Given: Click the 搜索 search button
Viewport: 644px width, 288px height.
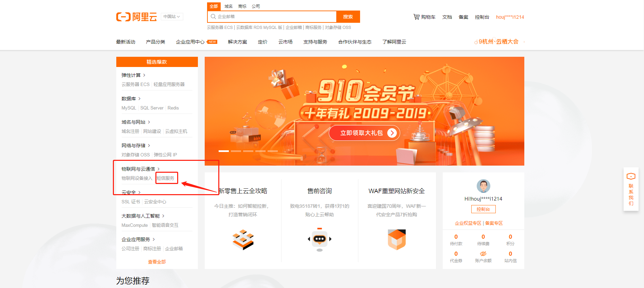Looking at the screenshot, I should point(348,17).
